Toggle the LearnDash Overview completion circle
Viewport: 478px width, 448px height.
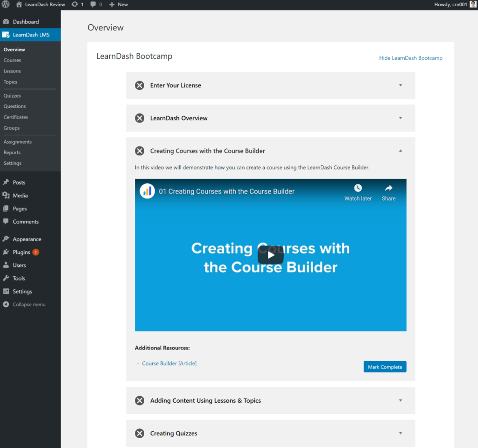pyautogui.click(x=140, y=118)
